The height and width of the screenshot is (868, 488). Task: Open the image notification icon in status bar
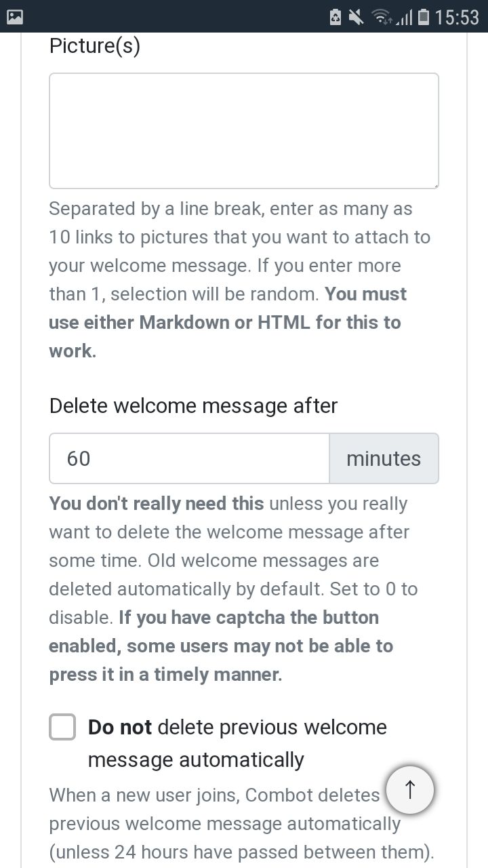[x=15, y=16]
